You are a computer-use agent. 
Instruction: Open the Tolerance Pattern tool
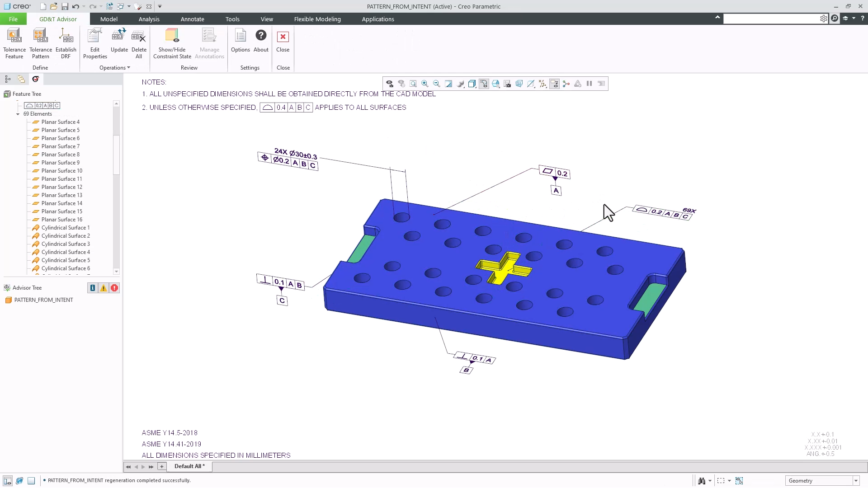coord(40,43)
